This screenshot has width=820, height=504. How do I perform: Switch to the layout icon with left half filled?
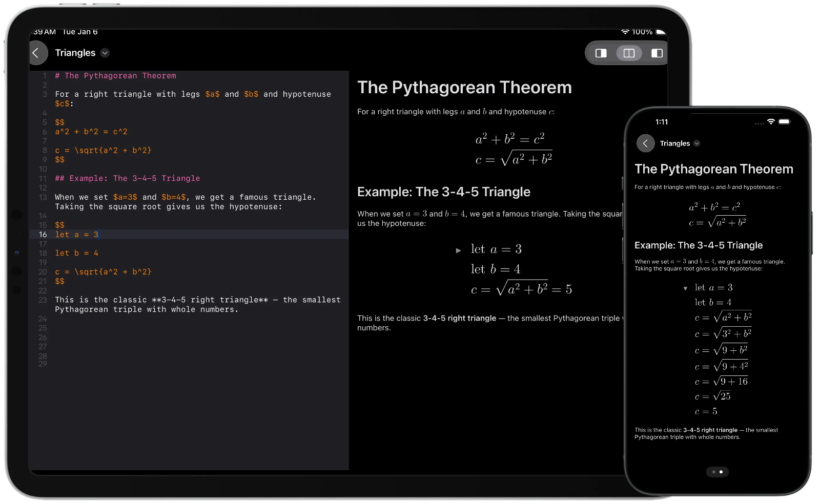point(601,53)
